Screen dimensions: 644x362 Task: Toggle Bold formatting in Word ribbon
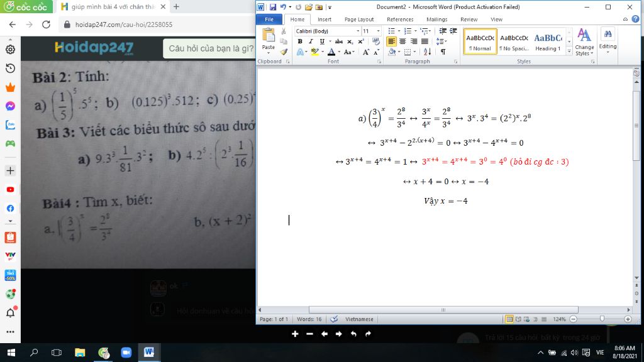(x=300, y=41)
